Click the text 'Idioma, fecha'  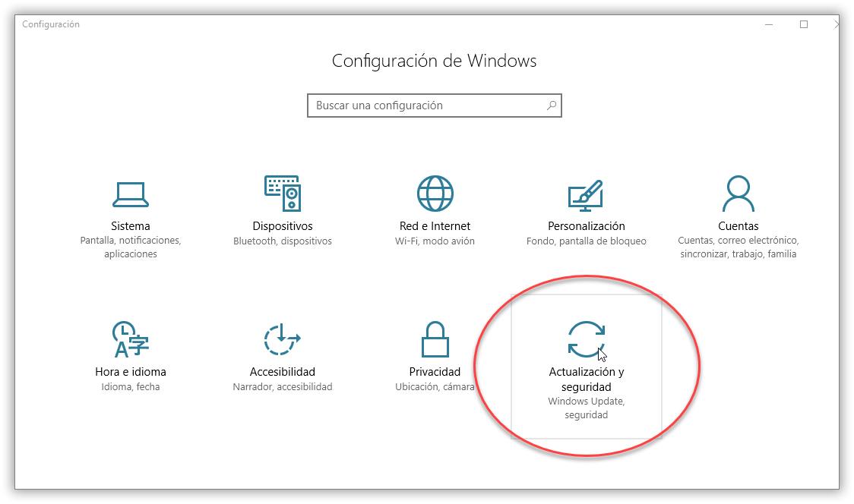pos(131,387)
